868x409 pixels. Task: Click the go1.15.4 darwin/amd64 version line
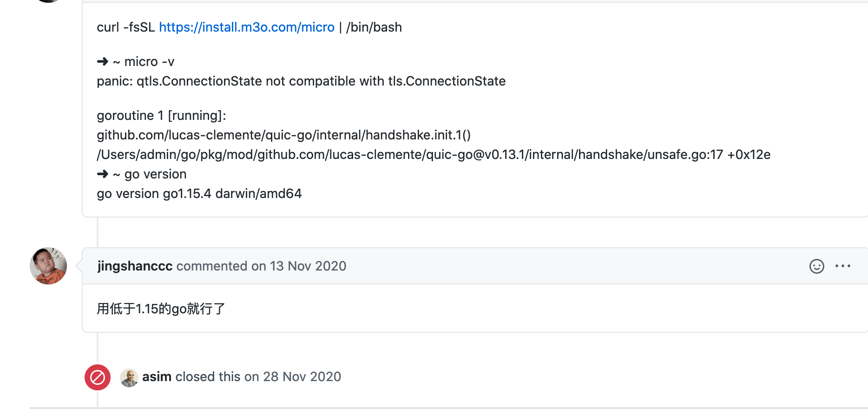(x=199, y=194)
